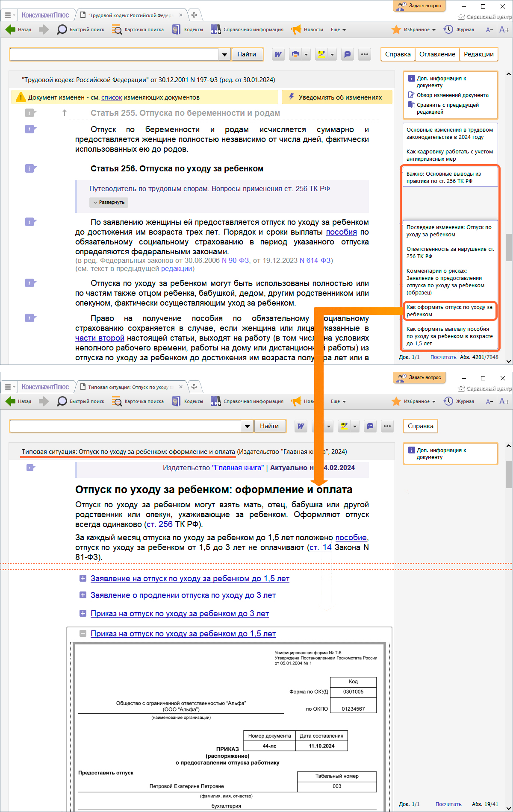Export to Word icon in top window
513x812 pixels.
point(278,54)
